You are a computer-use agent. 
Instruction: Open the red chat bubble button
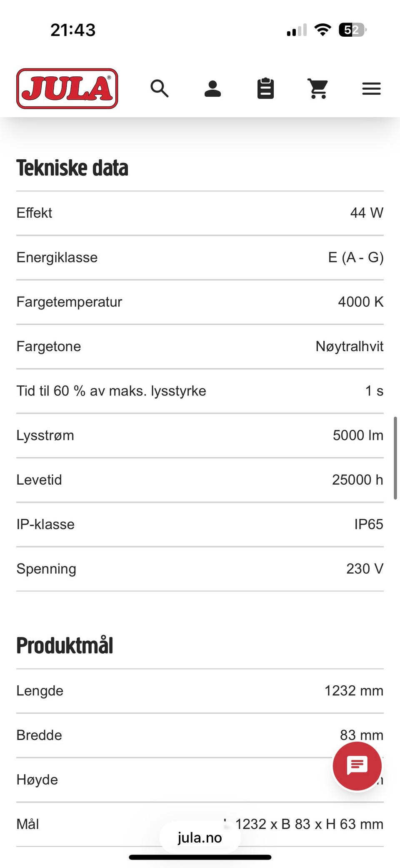(x=357, y=766)
